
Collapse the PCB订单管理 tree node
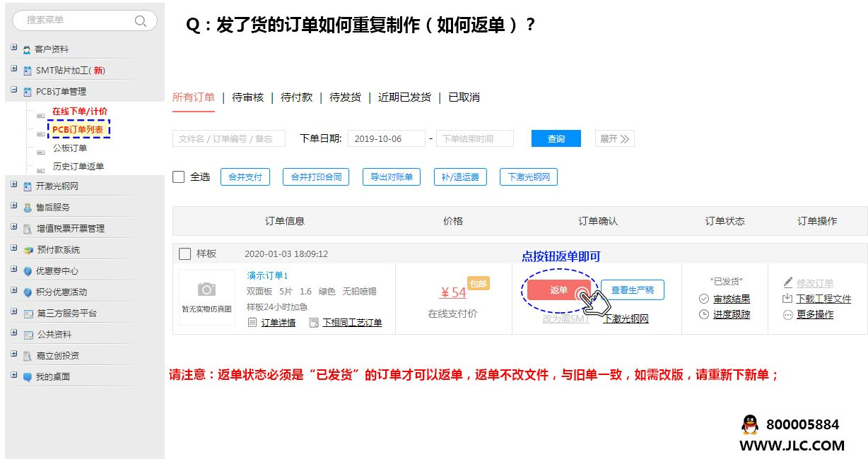click(x=14, y=90)
